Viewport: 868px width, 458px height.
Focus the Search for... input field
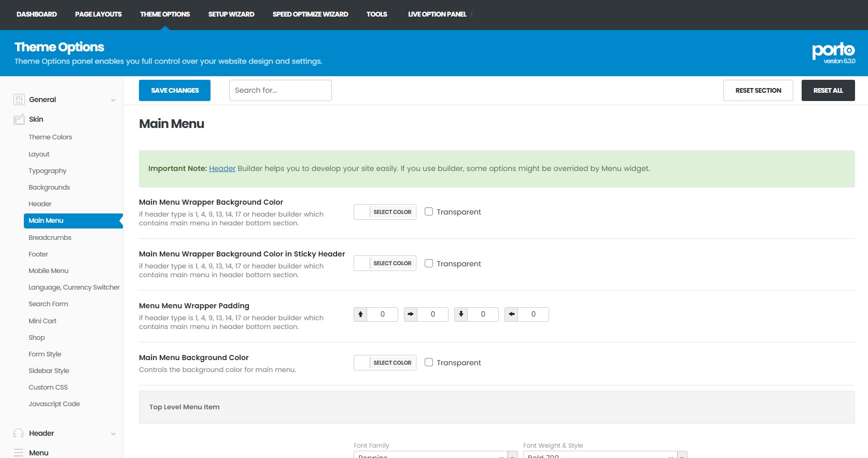click(x=280, y=90)
